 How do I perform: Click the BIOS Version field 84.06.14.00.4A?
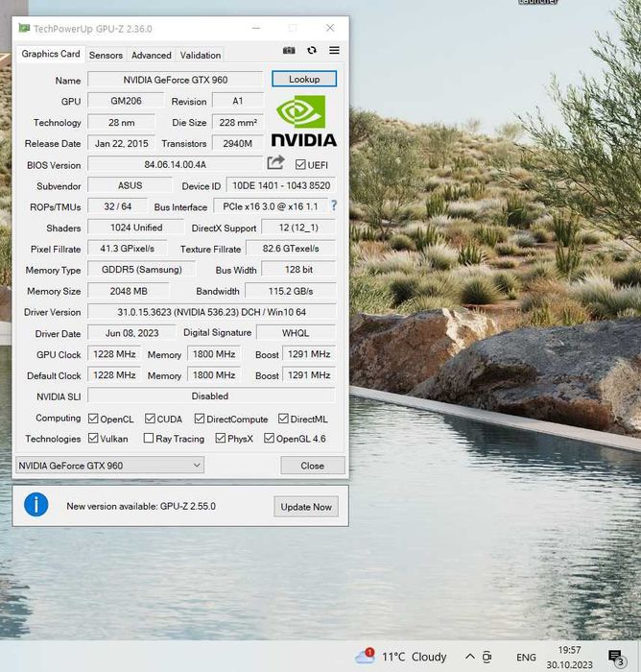tap(175, 164)
